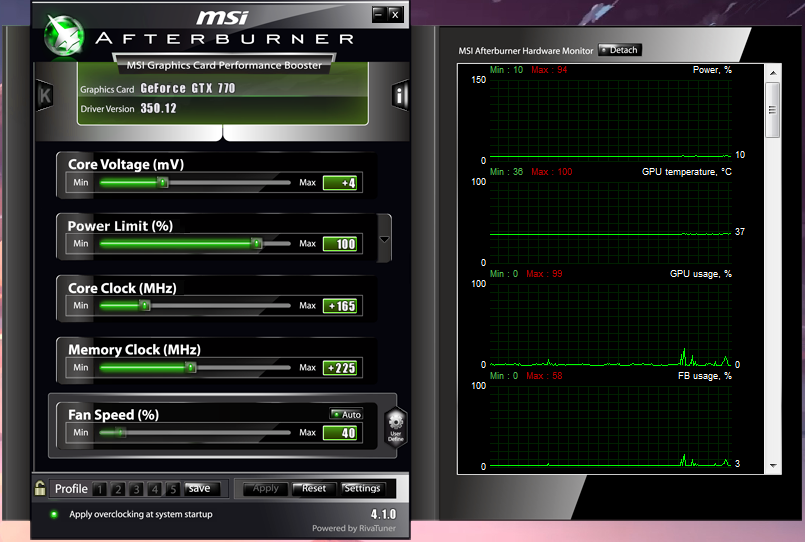805x542 pixels.
Task: Click the hardware monitor scroll up arrow
Action: click(773, 73)
